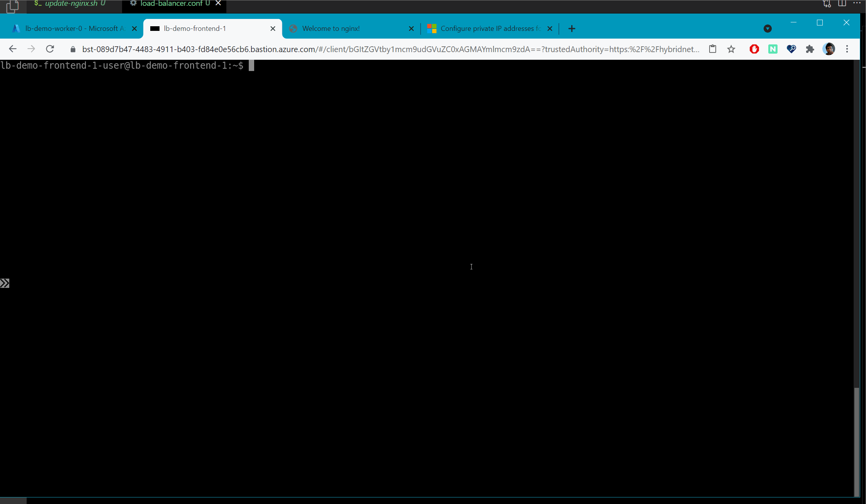
Task: Open a new browser tab
Action: 572,29
